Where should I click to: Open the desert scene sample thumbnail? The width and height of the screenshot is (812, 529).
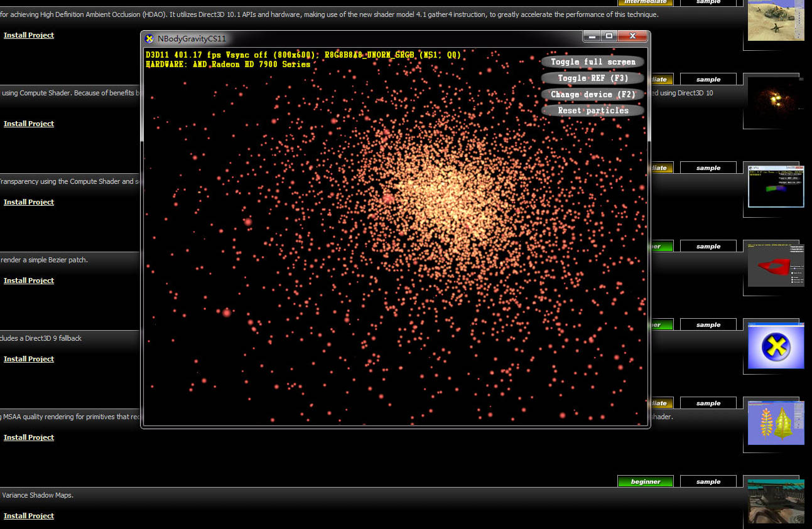[x=776, y=21]
